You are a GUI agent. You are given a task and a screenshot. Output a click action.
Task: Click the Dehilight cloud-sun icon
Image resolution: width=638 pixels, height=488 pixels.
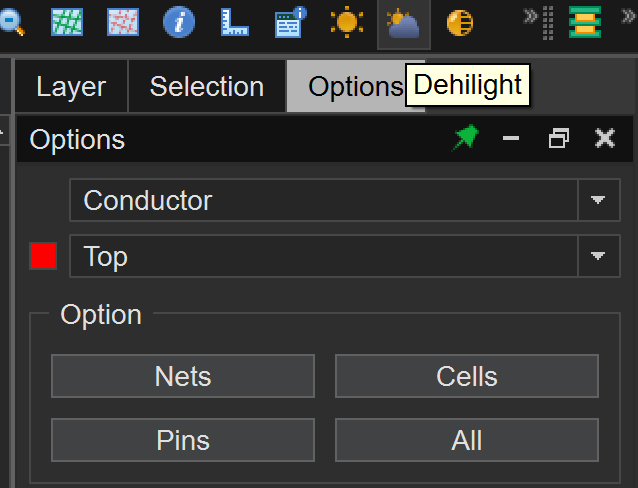click(x=403, y=23)
